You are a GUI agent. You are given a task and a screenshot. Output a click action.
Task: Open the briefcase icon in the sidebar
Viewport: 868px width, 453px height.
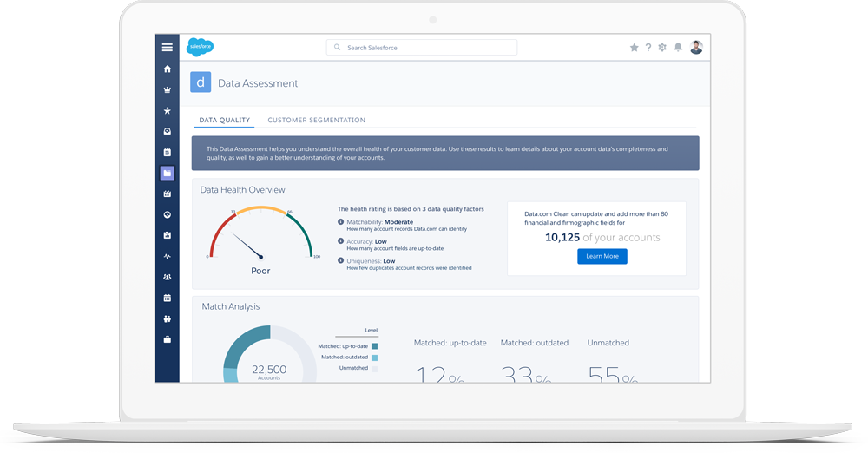coord(168,340)
